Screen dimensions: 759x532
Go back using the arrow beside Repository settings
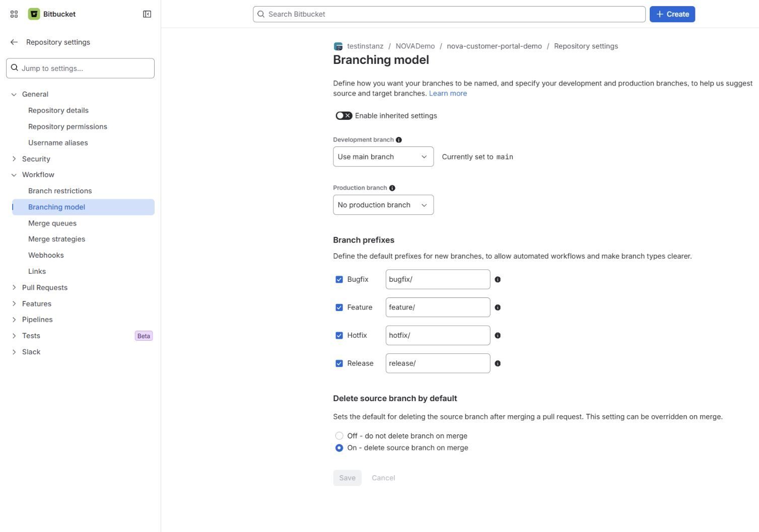tap(14, 42)
